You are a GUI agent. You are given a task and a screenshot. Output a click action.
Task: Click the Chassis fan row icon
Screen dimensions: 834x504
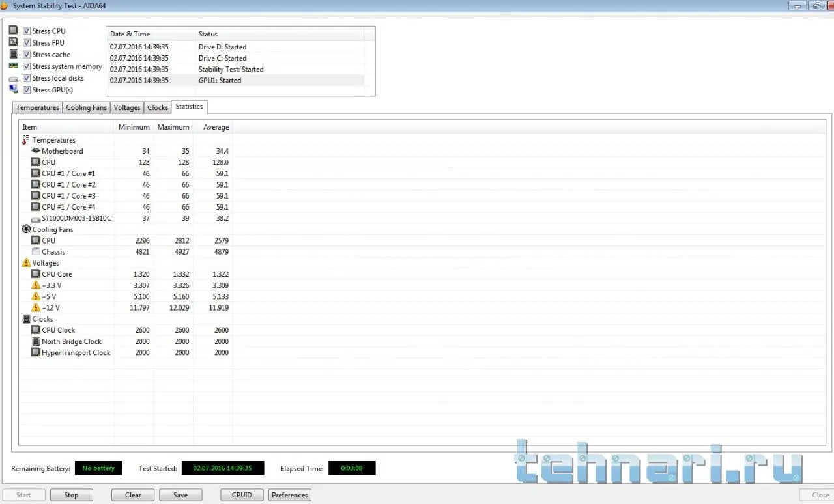(x=36, y=251)
